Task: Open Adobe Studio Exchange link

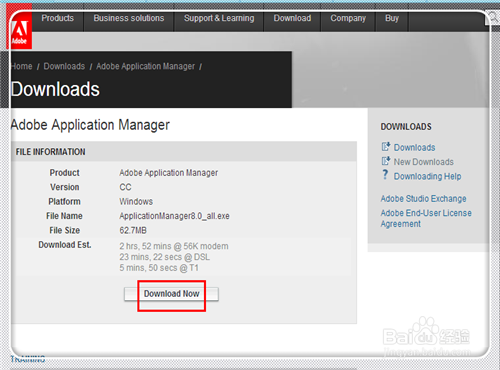Action: 423,199
